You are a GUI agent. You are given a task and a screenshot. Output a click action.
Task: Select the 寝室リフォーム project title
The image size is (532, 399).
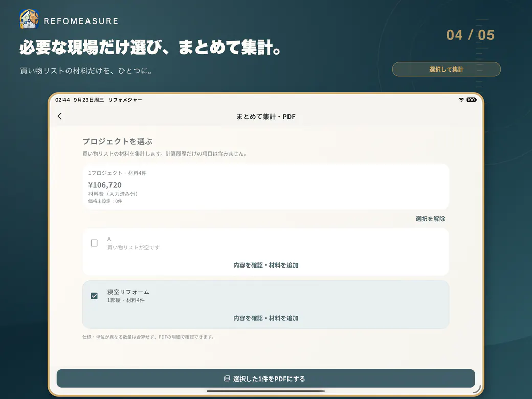click(x=128, y=292)
